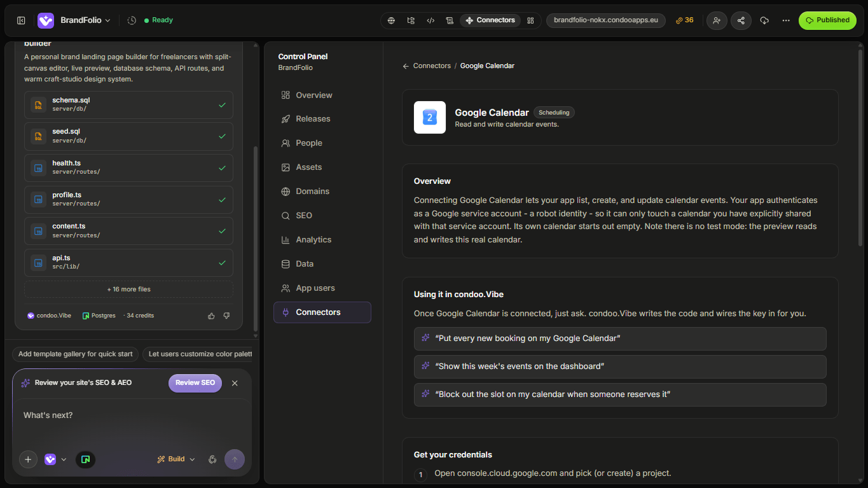Open the seed.sql file
Viewport: 868px width, 488px height.
128,136
